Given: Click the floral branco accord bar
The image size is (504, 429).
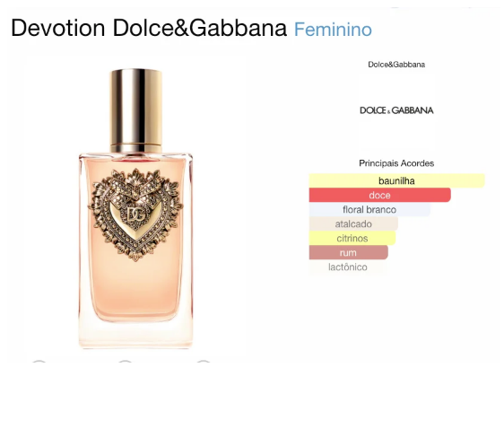Looking at the screenshot, I should tap(369, 210).
